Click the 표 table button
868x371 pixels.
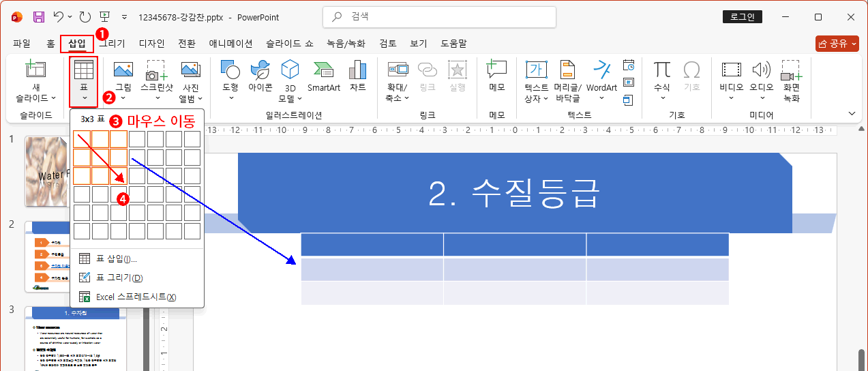[83, 81]
